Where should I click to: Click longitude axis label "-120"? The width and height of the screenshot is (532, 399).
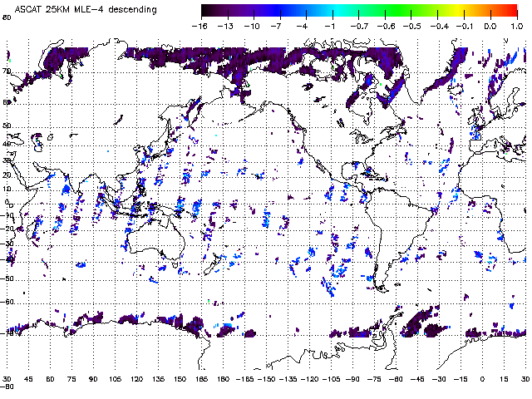tap(309, 379)
